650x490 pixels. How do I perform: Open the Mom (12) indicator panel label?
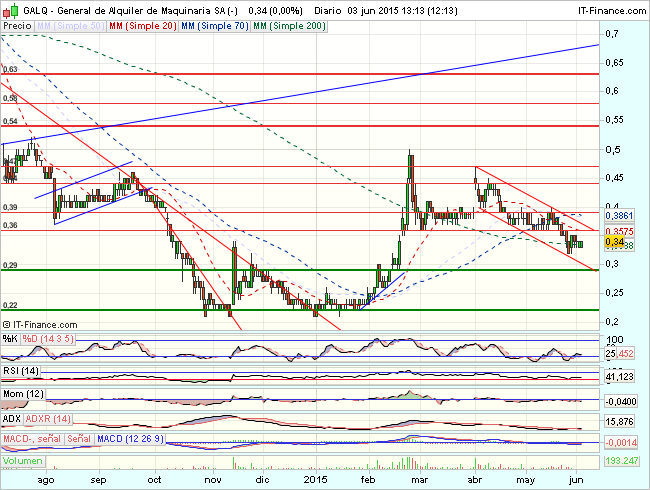[24, 397]
